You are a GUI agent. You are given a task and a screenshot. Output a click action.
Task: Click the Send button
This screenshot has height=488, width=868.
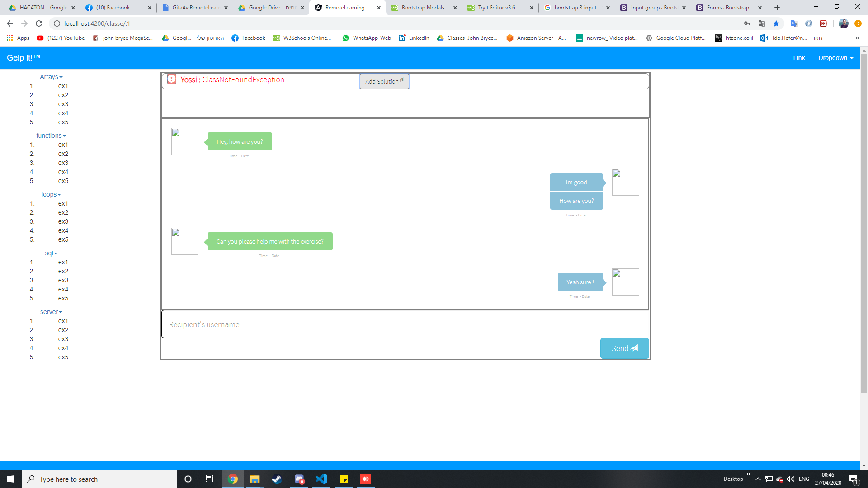click(624, 348)
